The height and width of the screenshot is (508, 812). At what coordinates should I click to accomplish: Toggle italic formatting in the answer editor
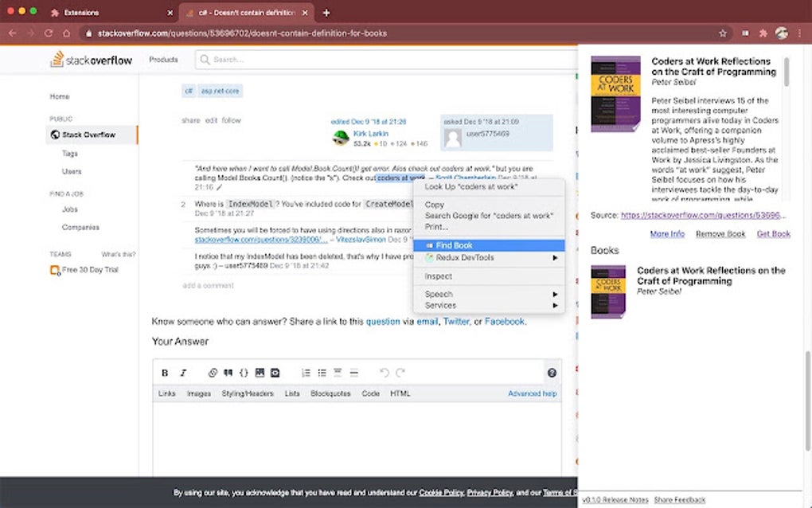click(x=183, y=373)
